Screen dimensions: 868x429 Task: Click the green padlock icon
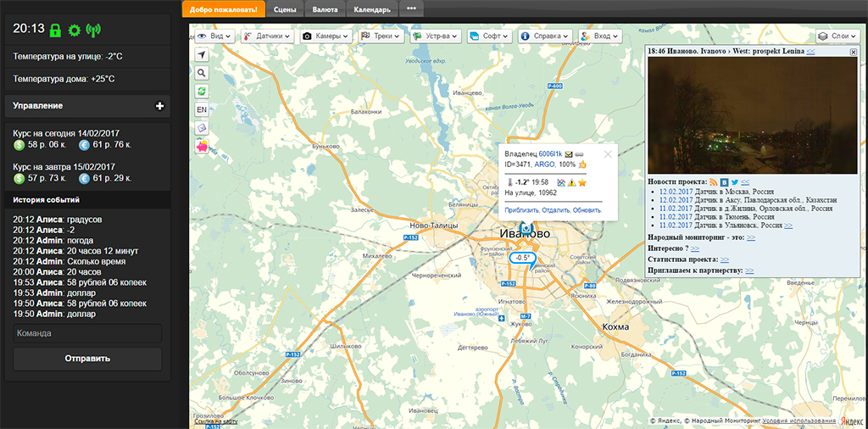pos(55,30)
